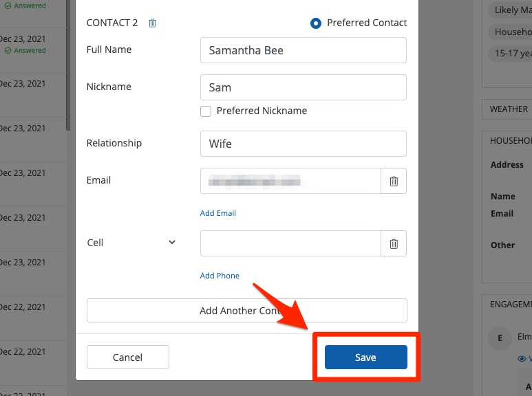Viewport: 532px width, 396px height.
Task: Delete Contact 2 using trash icon
Action: [x=153, y=23]
